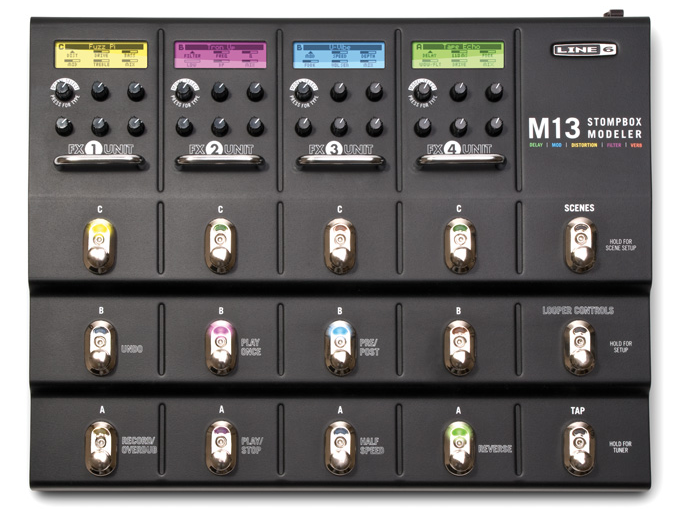Viewport: 674px width, 509px height.
Task: Adjust the top-right Bass knob on FX 1 Unit
Action: 135,92
